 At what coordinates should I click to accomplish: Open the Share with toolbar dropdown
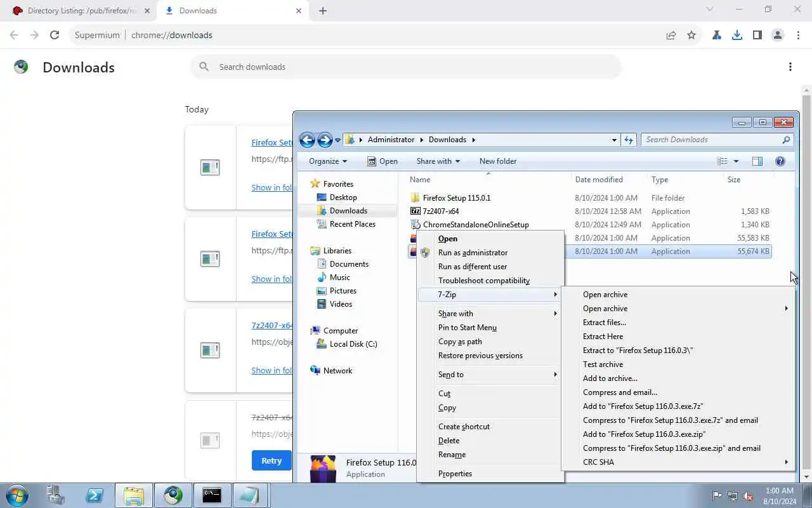click(438, 161)
